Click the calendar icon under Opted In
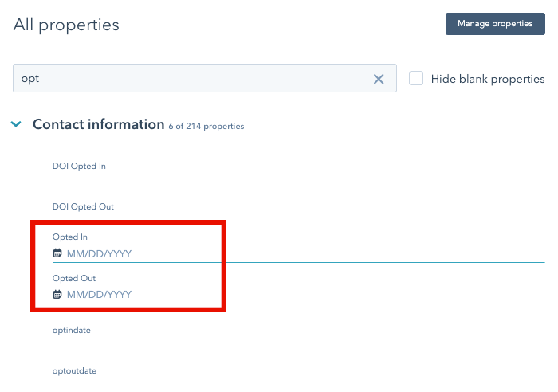This screenshot has width=558, height=392. [57, 253]
